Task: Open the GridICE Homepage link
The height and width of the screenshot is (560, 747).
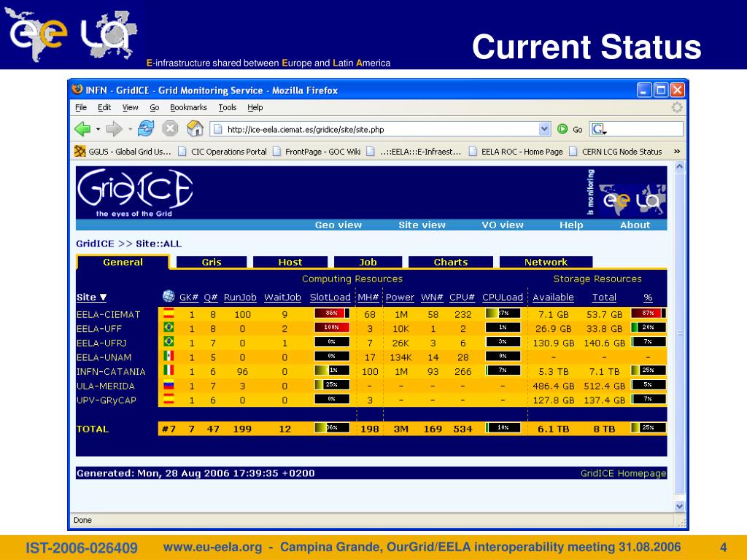Action: tap(623, 473)
